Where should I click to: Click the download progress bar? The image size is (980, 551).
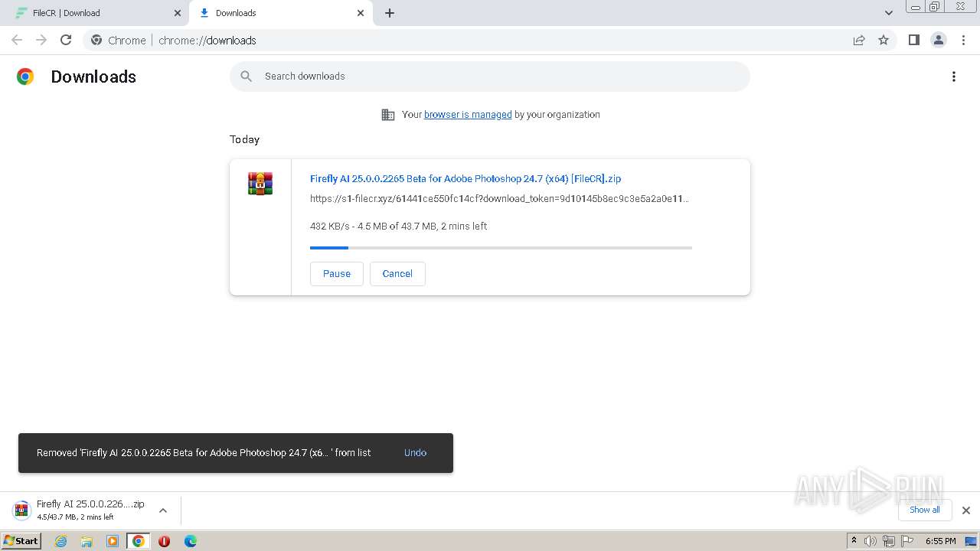(501, 248)
